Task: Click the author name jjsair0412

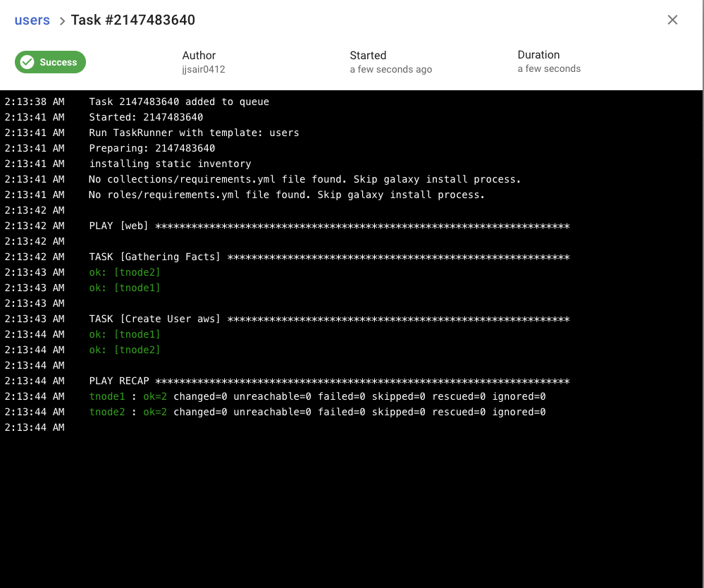Action: (x=204, y=69)
